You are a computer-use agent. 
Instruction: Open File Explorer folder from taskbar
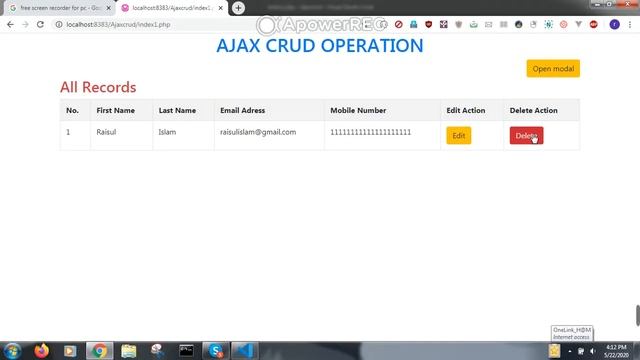(x=129, y=351)
